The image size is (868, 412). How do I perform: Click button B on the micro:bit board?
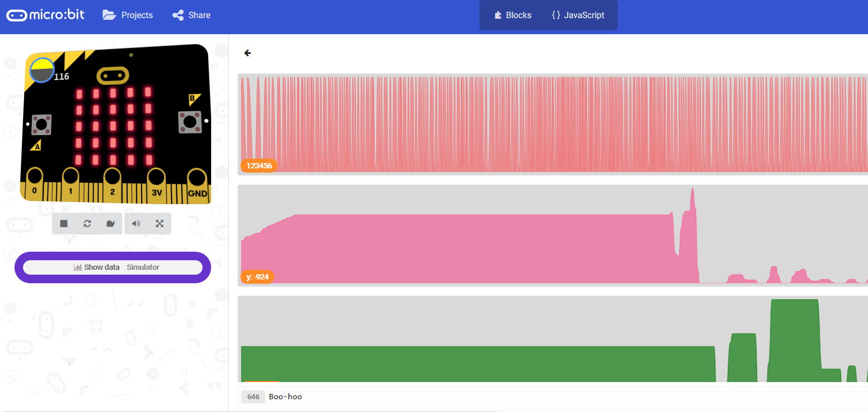pyautogui.click(x=190, y=122)
